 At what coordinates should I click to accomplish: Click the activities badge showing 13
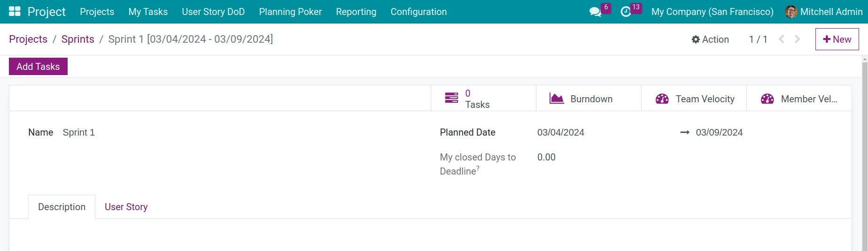click(636, 8)
